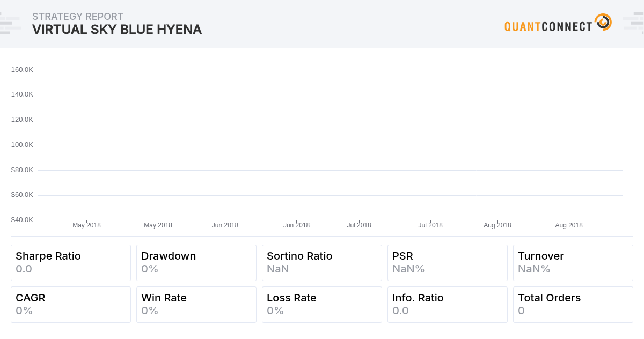Viewport: 644px width, 339px height.
Task: Click the $40.0K y-axis label
Action: 22,219
